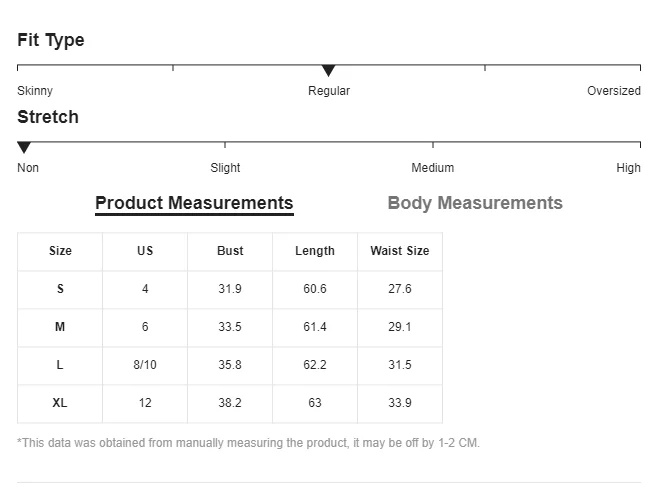Click the Medium stretch label
The height and width of the screenshot is (492, 660).
click(432, 168)
